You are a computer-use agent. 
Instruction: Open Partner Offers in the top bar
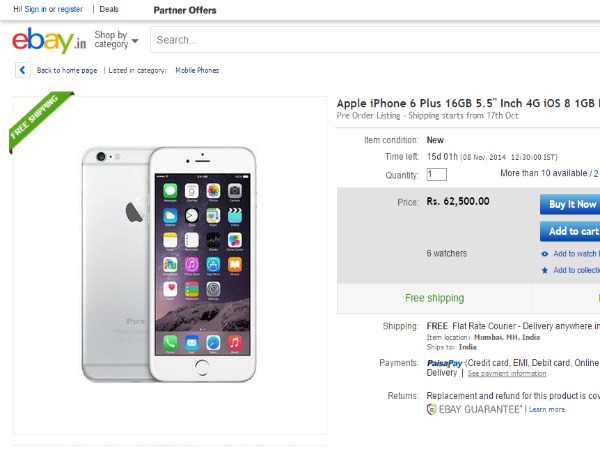(185, 10)
